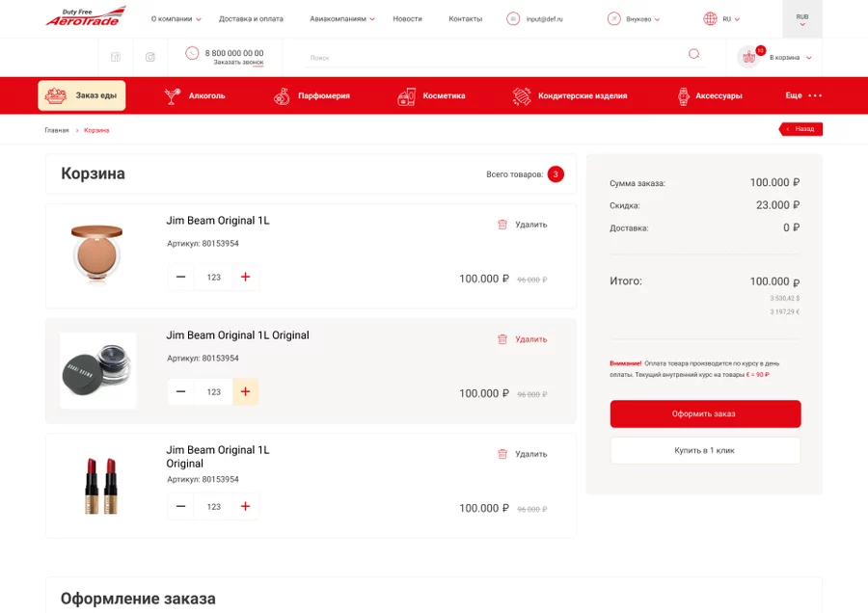The width and height of the screenshot is (868, 613).
Task: Click the food basket icon in Заказ еды
Action: pos(56,95)
